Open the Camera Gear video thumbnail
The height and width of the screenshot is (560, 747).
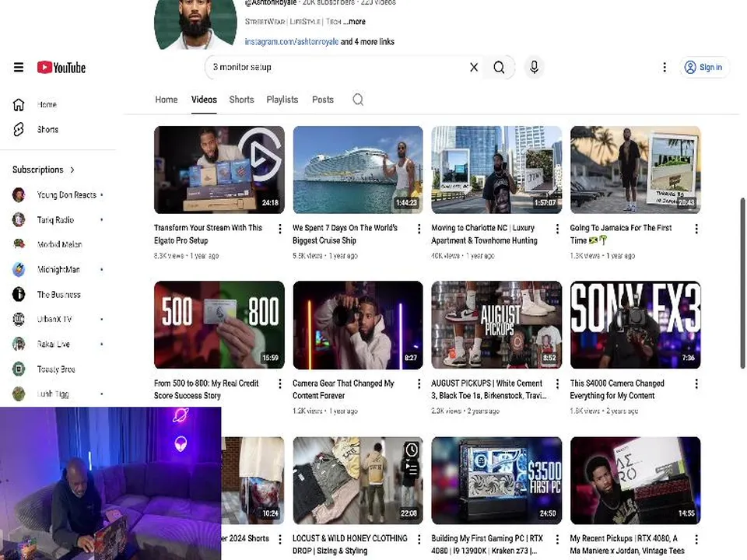(358, 325)
